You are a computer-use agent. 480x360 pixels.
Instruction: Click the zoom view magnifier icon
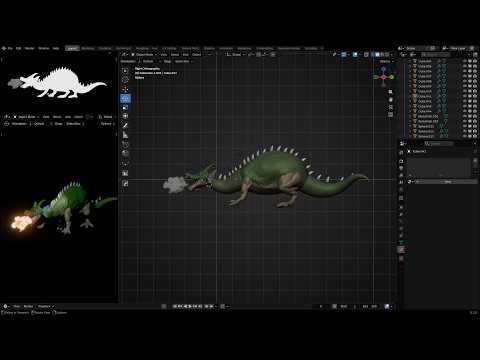pos(391,92)
